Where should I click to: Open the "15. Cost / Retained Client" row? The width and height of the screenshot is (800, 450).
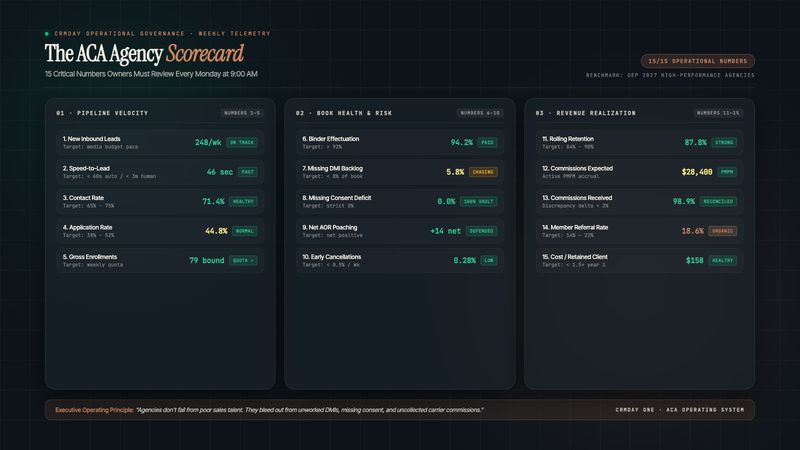pos(639,261)
